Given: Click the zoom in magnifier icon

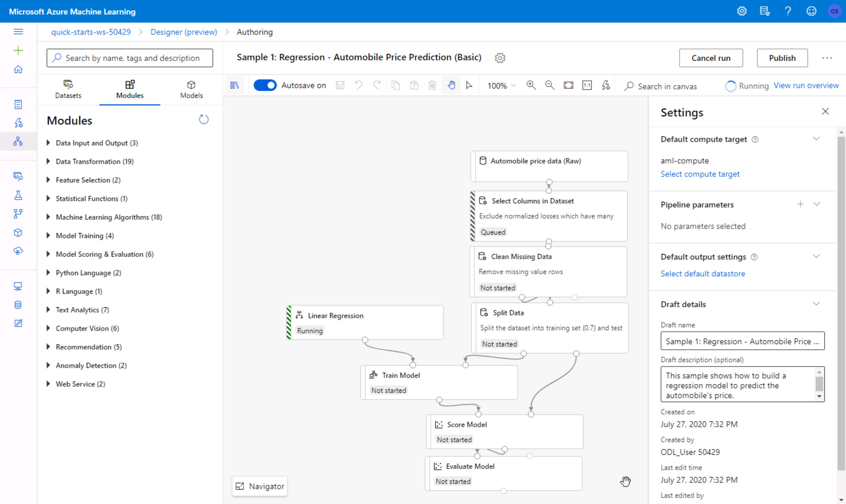Looking at the screenshot, I should 531,85.
